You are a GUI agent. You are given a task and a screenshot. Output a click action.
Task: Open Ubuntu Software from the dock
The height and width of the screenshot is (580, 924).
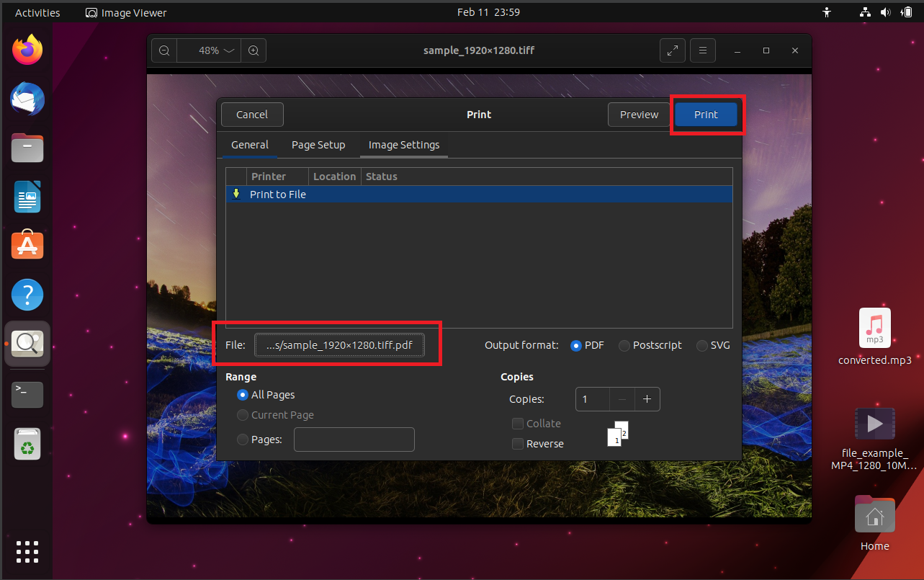coord(27,244)
